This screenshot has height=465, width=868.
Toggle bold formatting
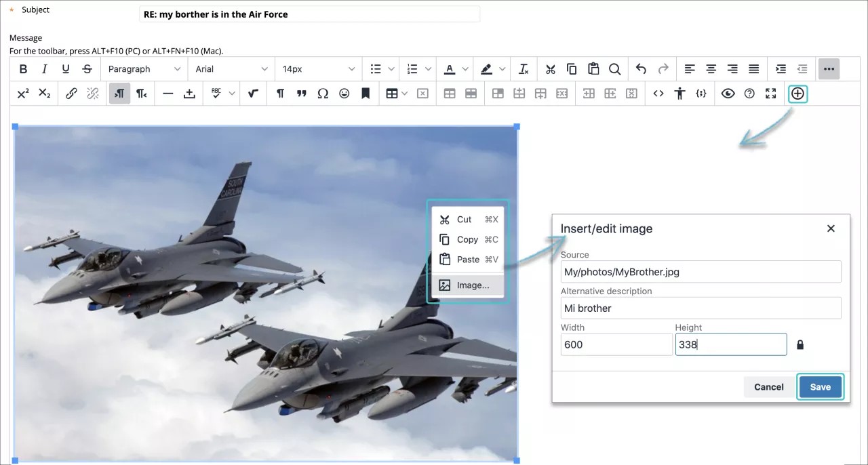pyautogui.click(x=23, y=68)
